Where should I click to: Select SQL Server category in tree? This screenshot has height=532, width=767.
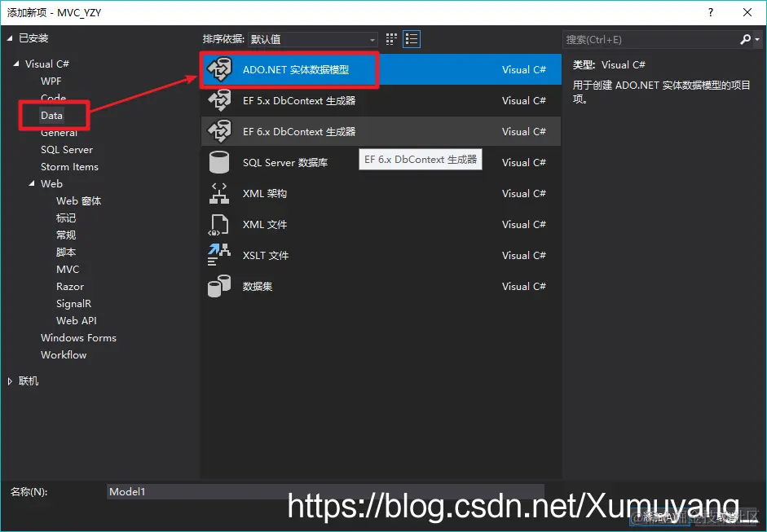click(x=67, y=150)
